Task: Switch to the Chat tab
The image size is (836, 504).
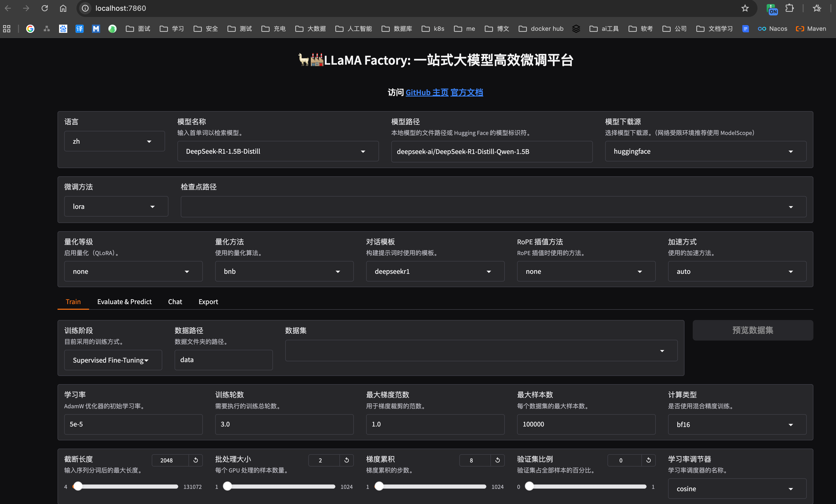Action: point(175,302)
